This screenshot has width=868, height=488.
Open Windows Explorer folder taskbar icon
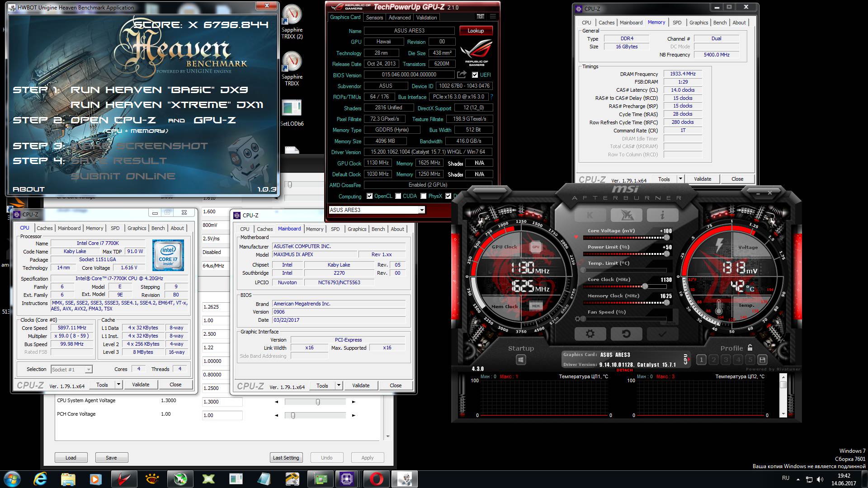[68, 479]
